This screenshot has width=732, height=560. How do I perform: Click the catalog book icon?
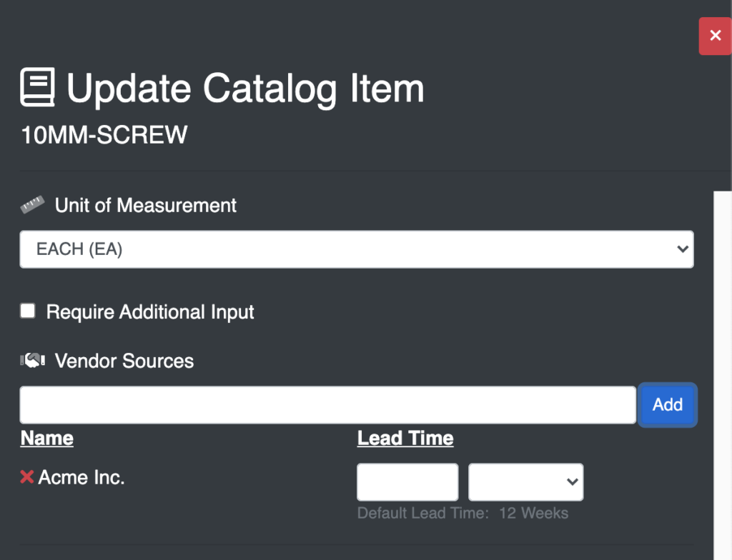[x=37, y=87]
